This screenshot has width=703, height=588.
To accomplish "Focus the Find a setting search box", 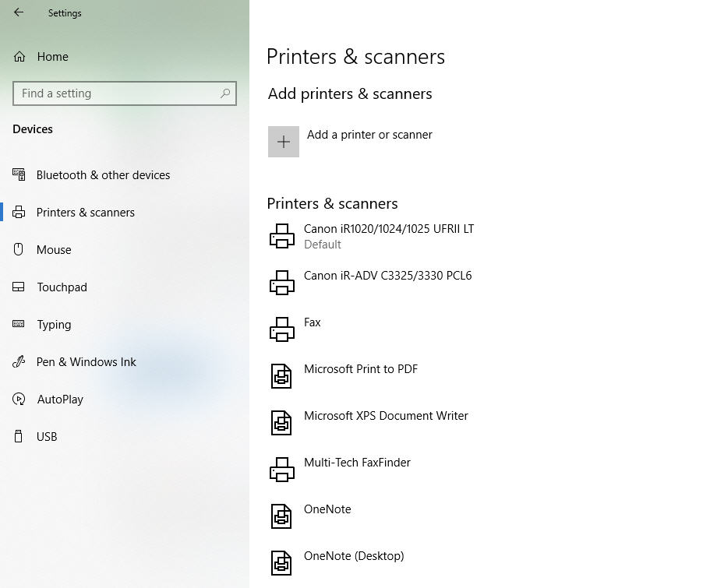I will coord(124,93).
